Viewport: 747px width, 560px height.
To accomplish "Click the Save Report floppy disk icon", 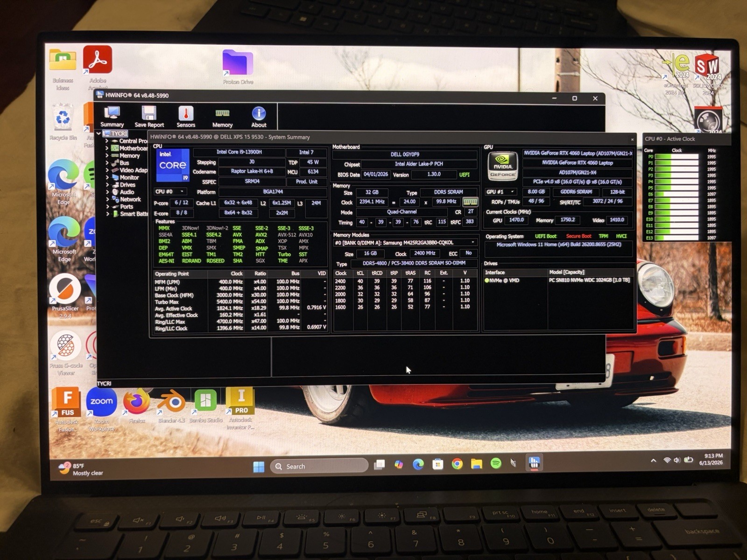I will click(x=149, y=117).
